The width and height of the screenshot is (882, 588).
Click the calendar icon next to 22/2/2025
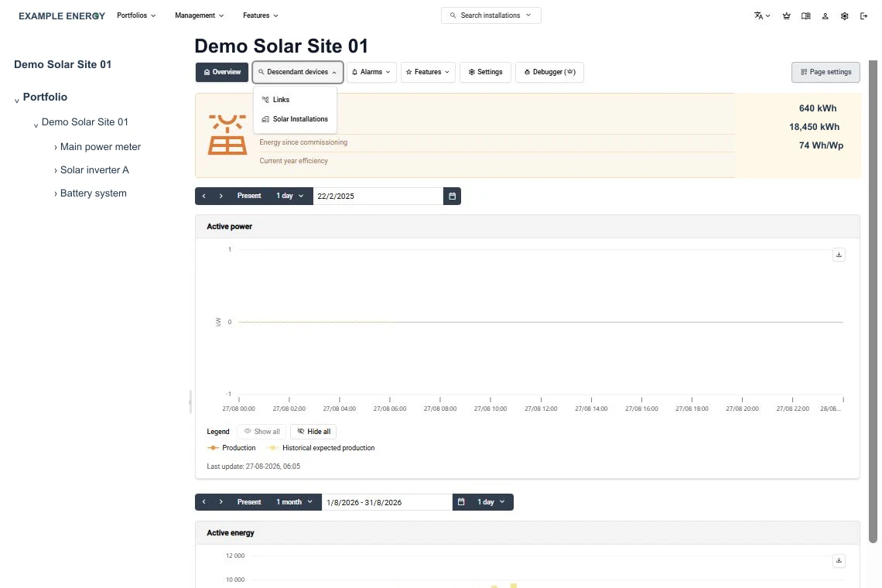(x=453, y=196)
